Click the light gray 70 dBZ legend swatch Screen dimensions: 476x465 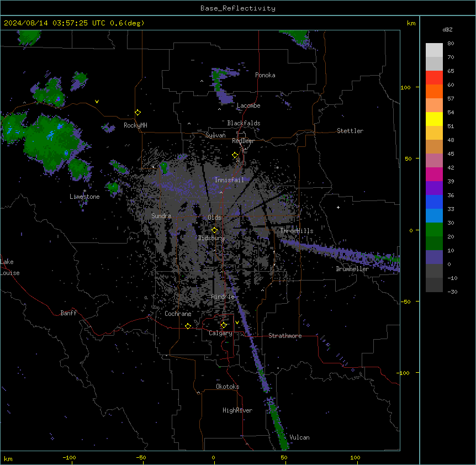click(434, 50)
